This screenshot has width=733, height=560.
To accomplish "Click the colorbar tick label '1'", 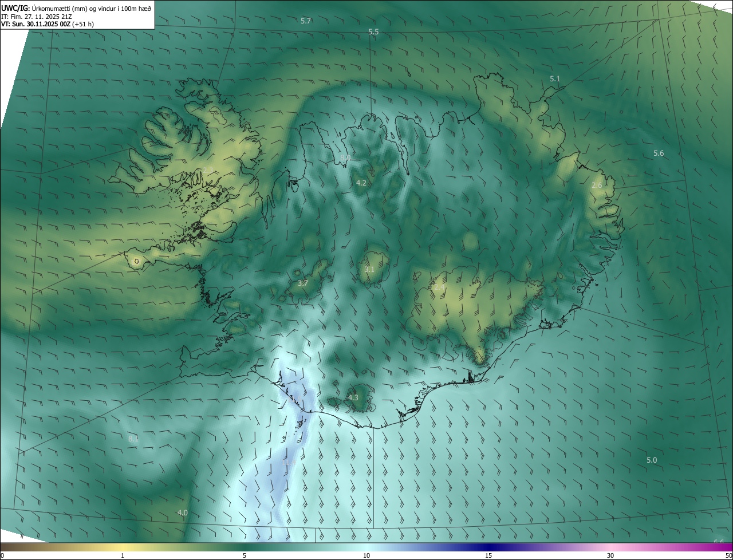I will (123, 555).
